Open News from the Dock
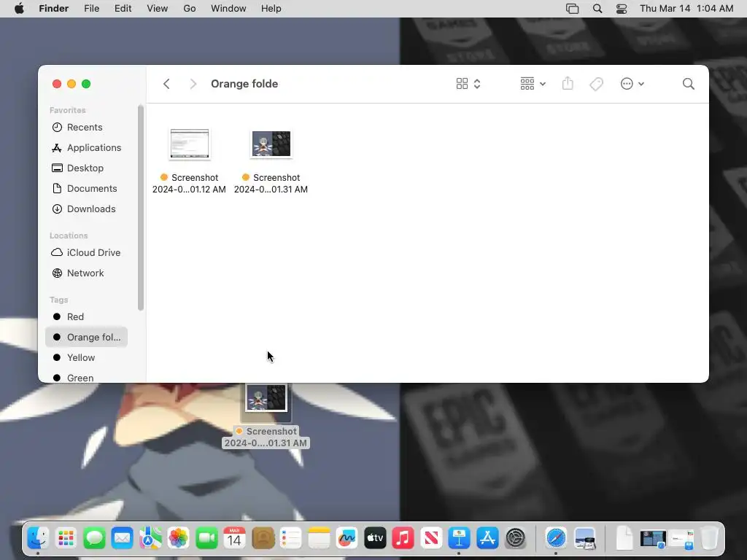 point(431,539)
